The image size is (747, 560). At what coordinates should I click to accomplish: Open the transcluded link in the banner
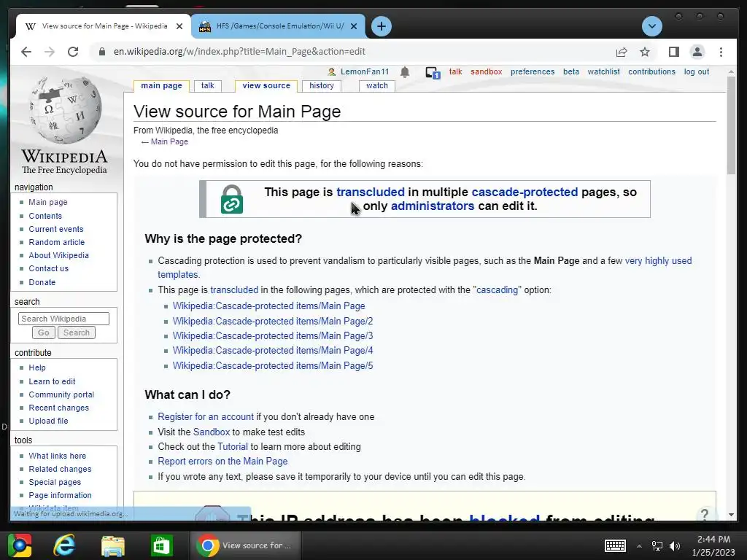point(370,192)
